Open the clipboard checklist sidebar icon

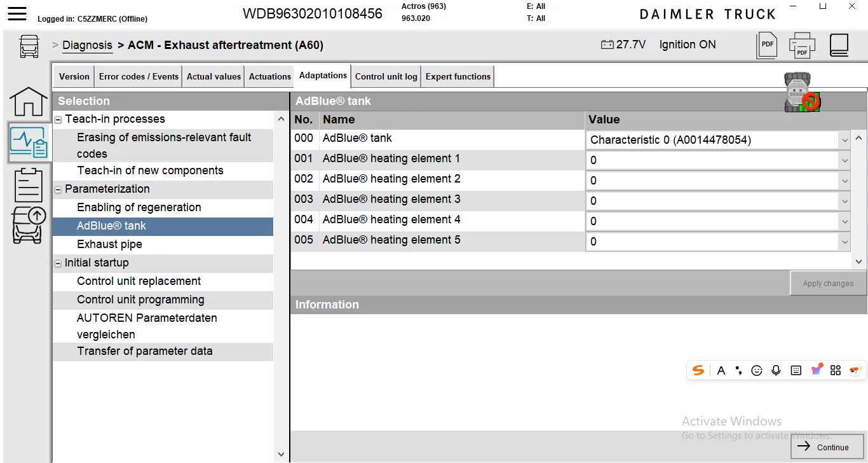[x=29, y=186]
